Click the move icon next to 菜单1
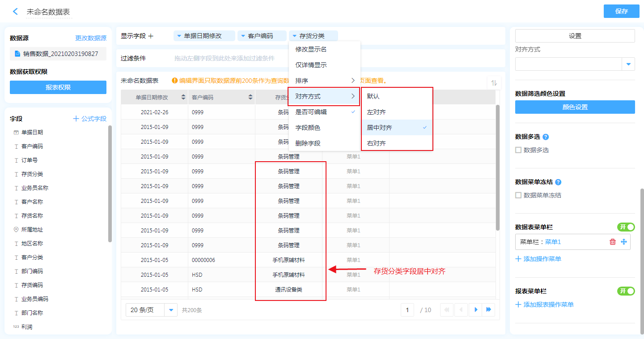 [624, 242]
